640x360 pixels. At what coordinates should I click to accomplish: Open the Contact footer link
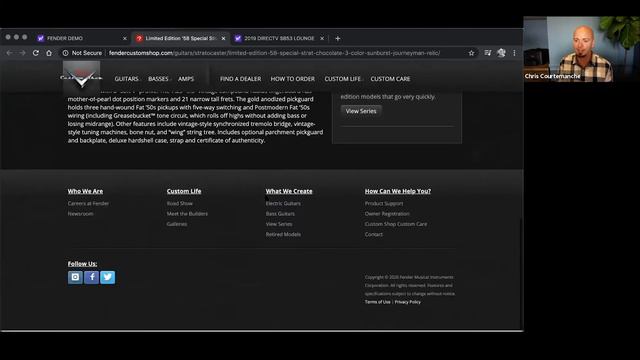coord(373,234)
